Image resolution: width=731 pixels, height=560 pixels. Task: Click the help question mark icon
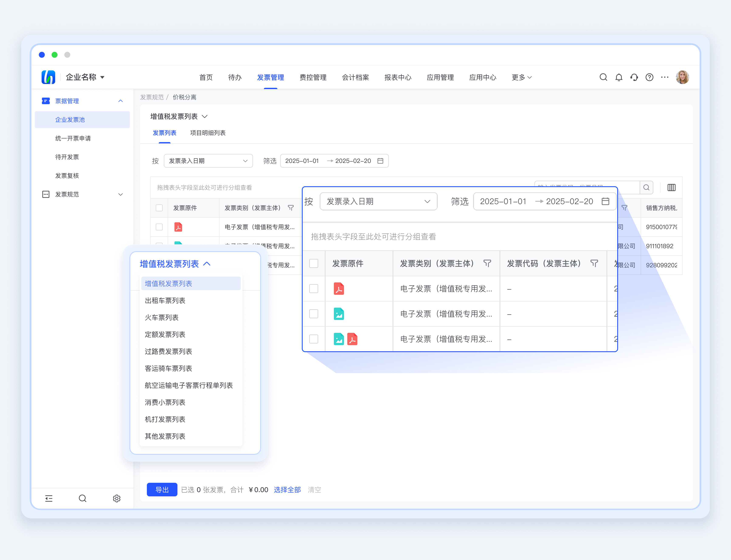649,77
